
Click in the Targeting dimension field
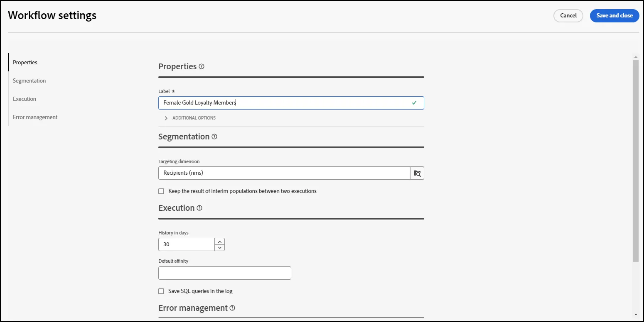pyautogui.click(x=285, y=173)
